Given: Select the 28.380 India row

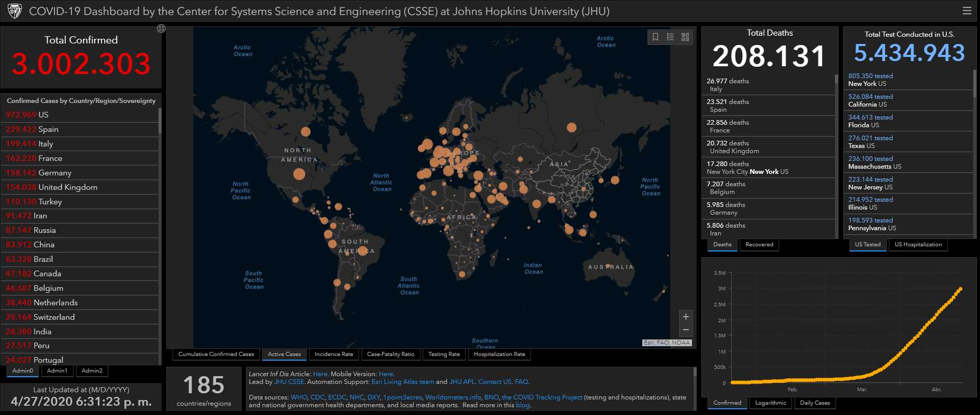Looking at the screenshot, I should click(x=80, y=332).
